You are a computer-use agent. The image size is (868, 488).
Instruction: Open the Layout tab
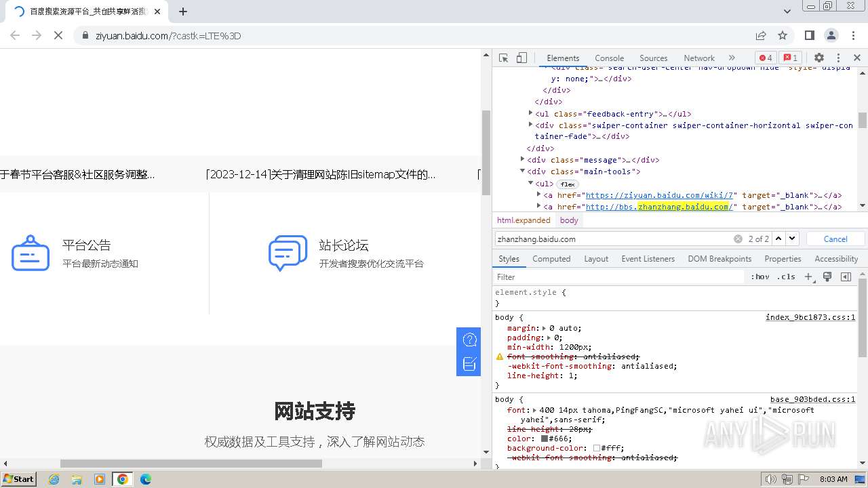pyautogui.click(x=596, y=259)
